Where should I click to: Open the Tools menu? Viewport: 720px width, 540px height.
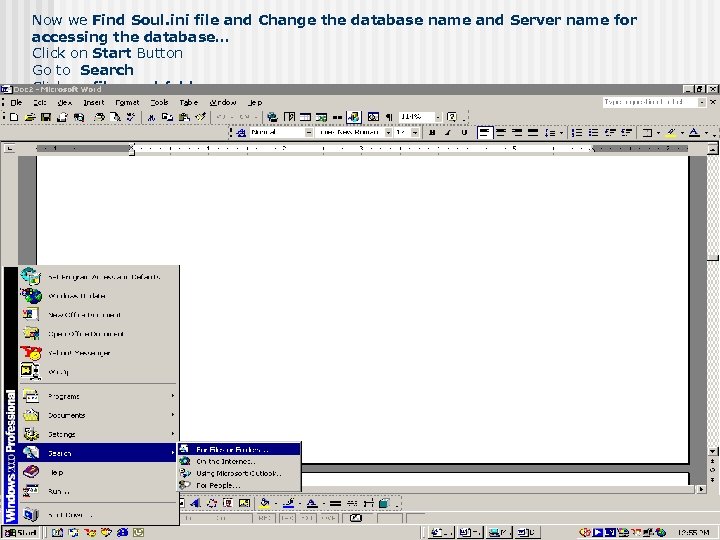pos(159,102)
